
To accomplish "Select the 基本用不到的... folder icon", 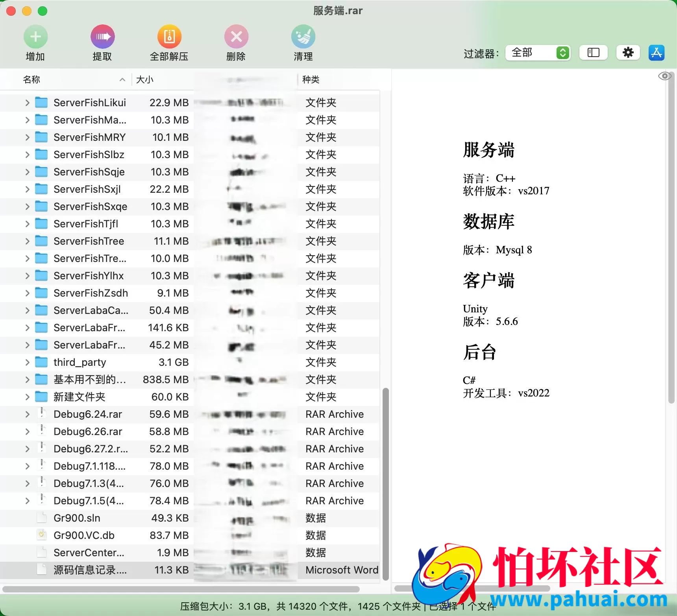I will (x=41, y=380).
